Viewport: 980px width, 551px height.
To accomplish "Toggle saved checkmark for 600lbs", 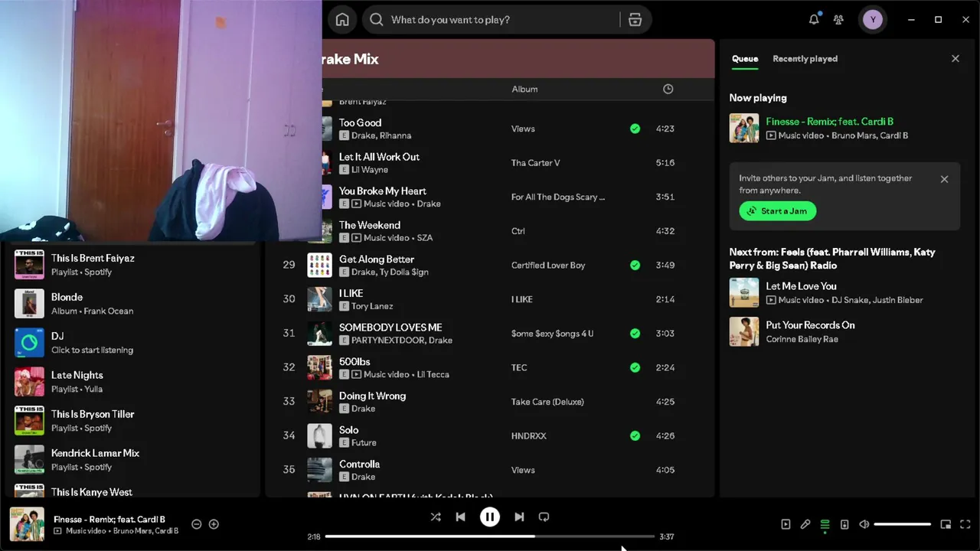I will click(635, 367).
